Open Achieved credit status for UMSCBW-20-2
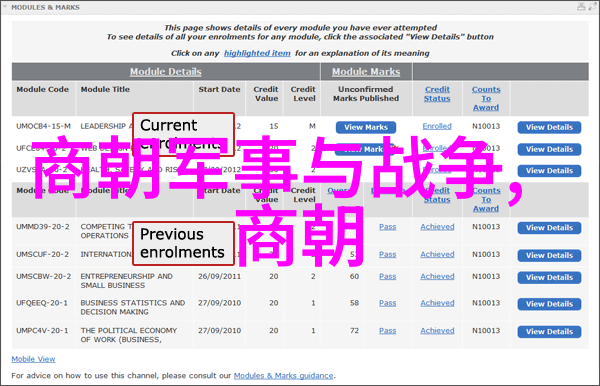This screenshot has width=600, height=386. tap(437, 276)
